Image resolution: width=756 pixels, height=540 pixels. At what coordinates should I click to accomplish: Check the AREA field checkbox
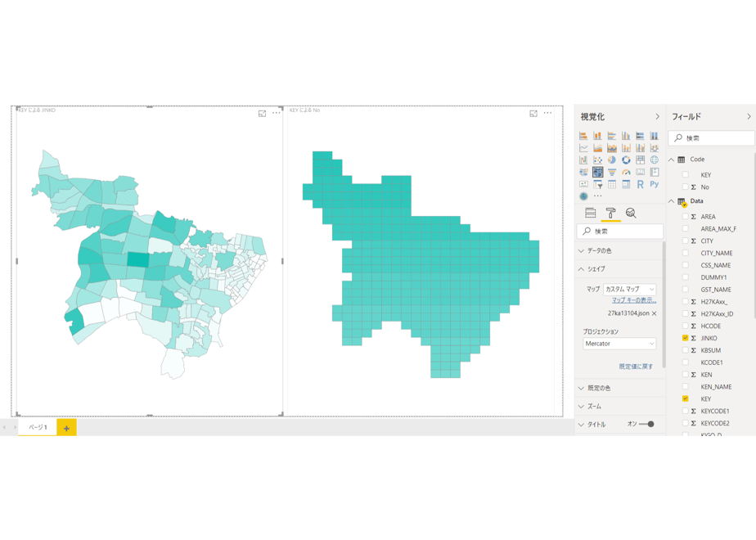point(685,217)
